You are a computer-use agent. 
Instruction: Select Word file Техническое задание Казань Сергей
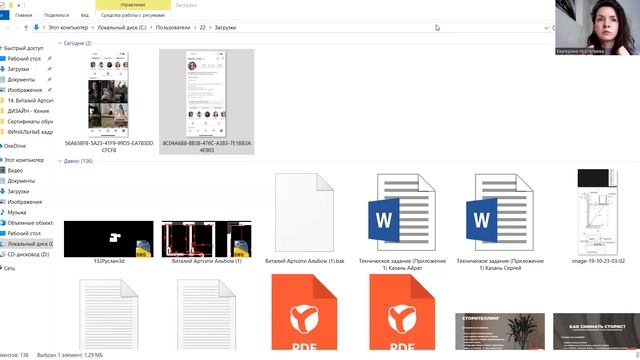[500, 213]
